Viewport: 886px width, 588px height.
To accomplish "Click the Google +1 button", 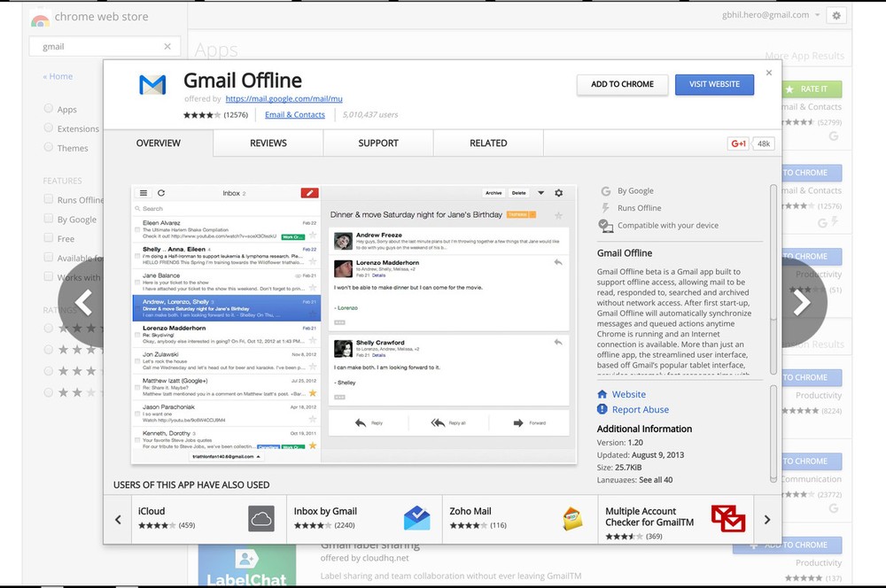I will pyautogui.click(x=737, y=143).
